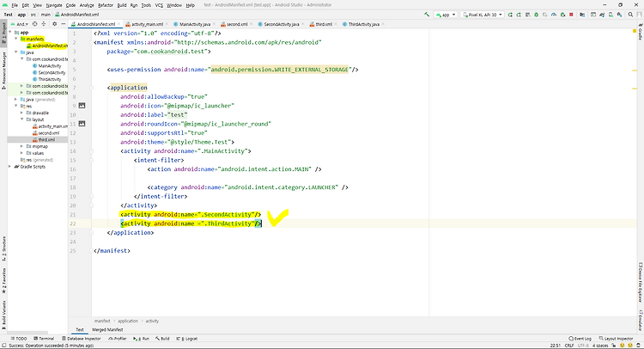Select ThirdActivity class in project tree

(x=47, y=79)
